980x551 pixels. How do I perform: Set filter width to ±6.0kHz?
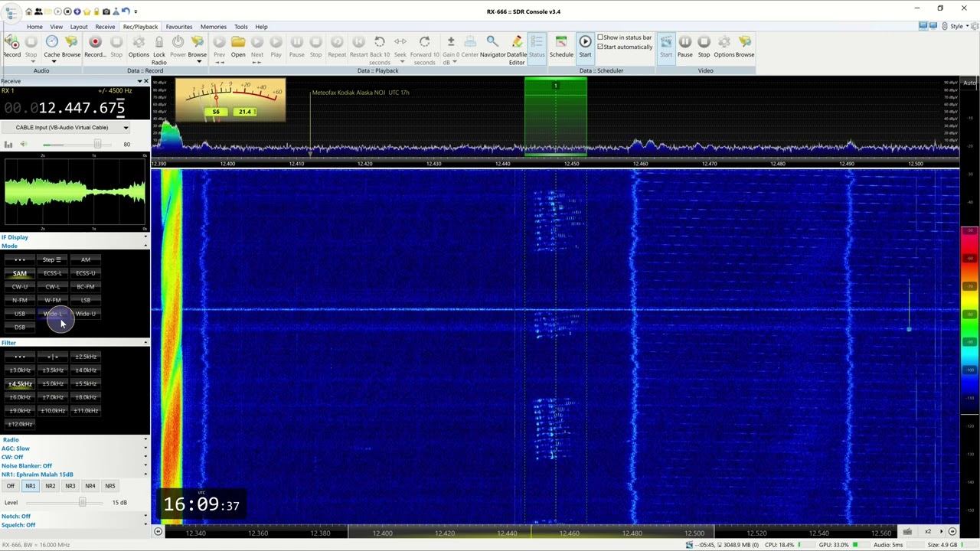(x=20, y=397)
